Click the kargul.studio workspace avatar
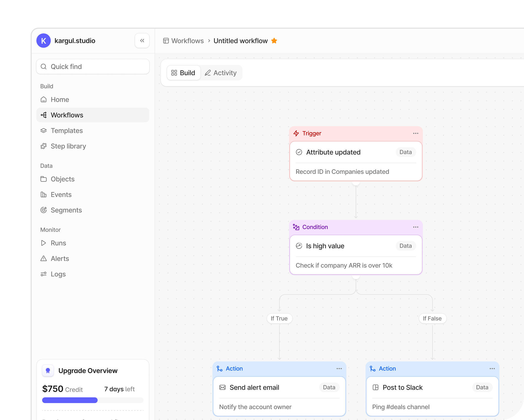This screenshot has width=524, height=420. click(x=44, y=41)
